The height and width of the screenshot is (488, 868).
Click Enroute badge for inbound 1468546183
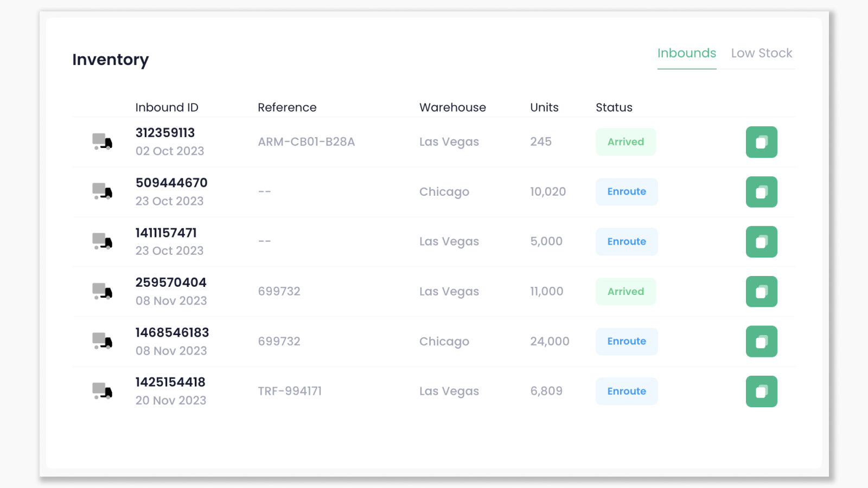pyautogui.click(x=627, y=342)
